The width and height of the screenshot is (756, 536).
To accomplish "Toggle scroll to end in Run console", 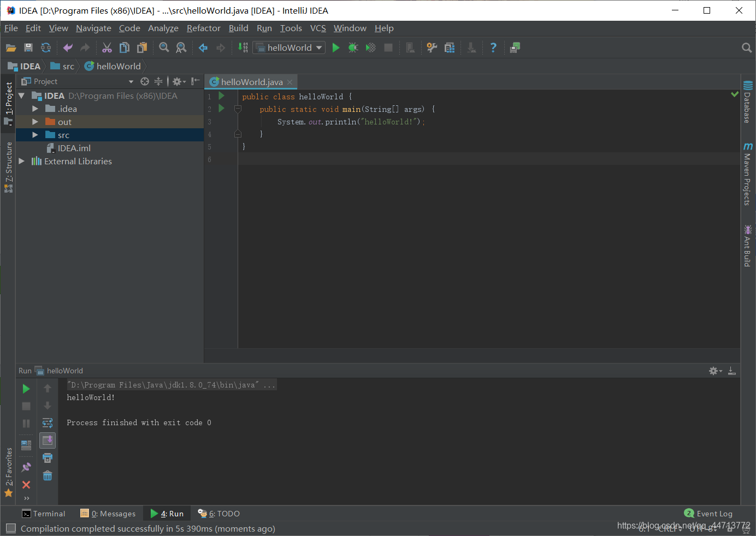I will (x=48, y=440).
